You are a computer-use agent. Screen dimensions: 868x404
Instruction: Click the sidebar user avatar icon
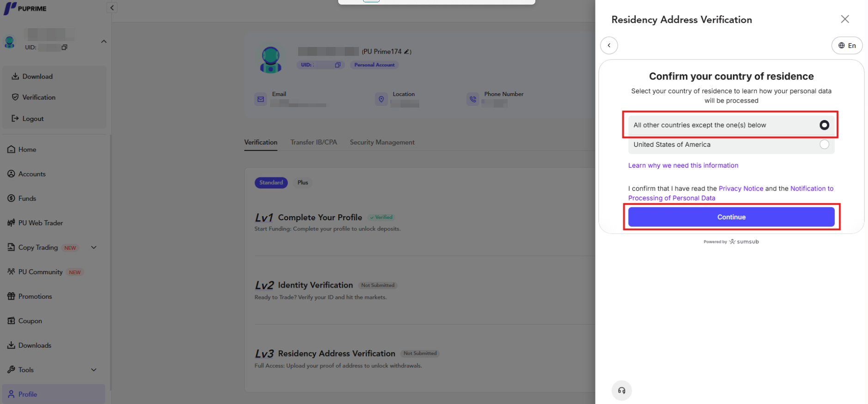point(9,42)
